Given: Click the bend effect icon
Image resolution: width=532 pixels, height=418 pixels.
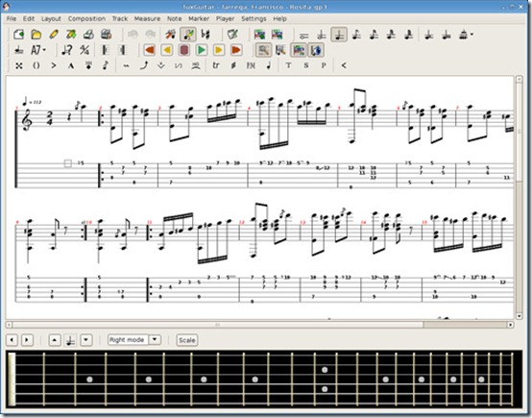Looking at the screenshot, I should click(x=144, y=65).
